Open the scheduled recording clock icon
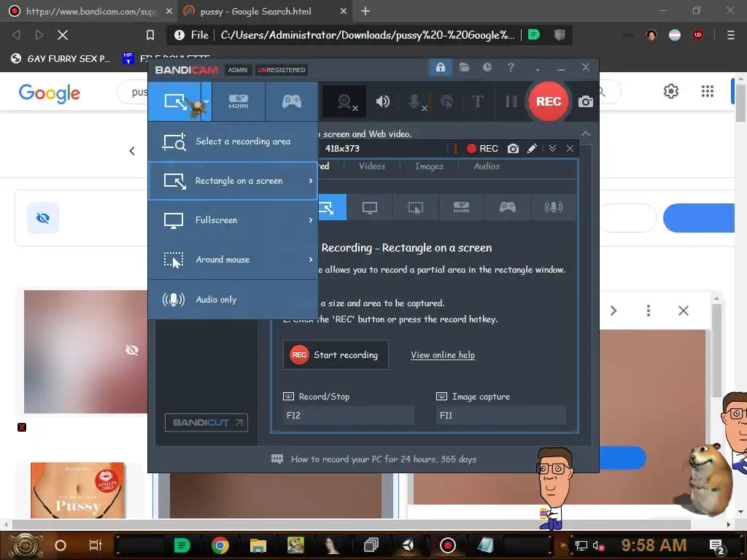Image resolution: width=747 pixels, height=560 pixels. [487, 68]
